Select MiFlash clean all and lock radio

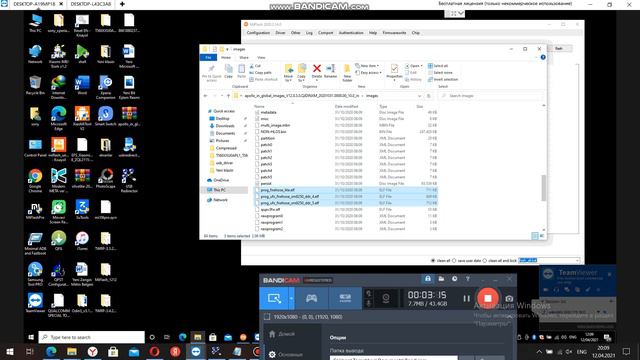[485, 260]
